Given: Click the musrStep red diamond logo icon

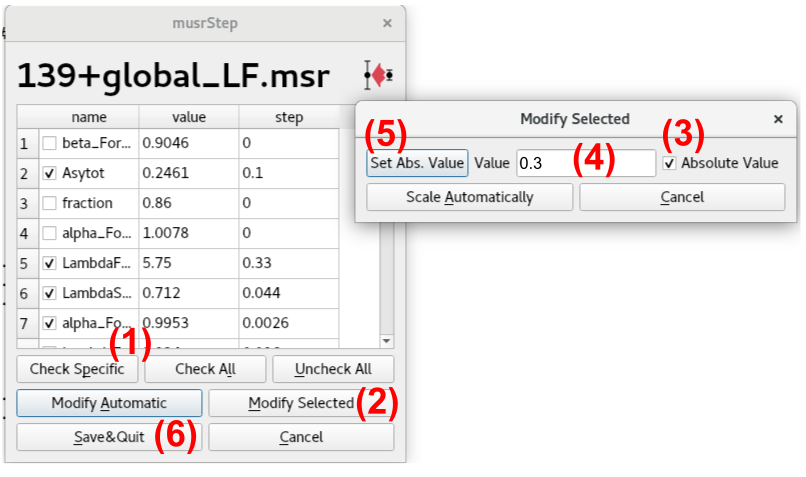Looking at the screenshot, I should coord(379,75).
